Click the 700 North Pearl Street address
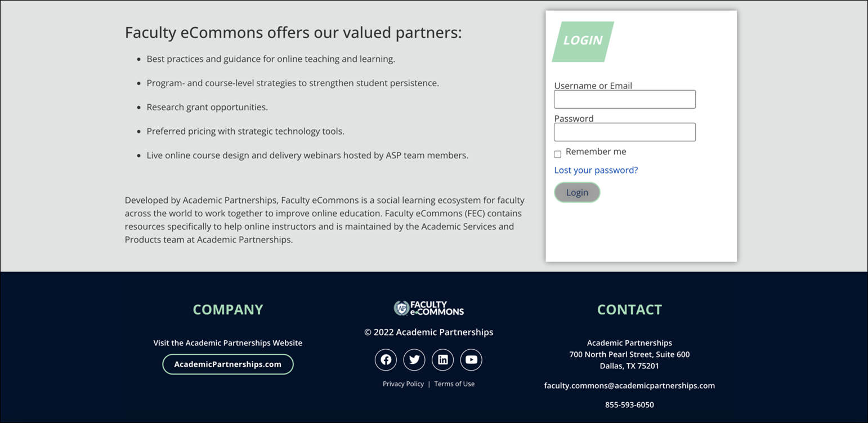The image size is (868, 423). [x=629, y=355]
